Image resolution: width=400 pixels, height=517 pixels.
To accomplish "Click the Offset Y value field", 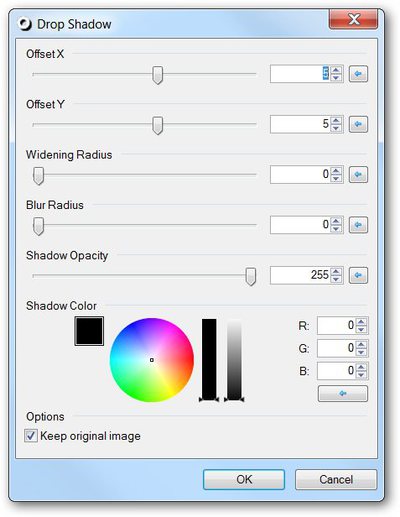I will (x=300, y=124).
